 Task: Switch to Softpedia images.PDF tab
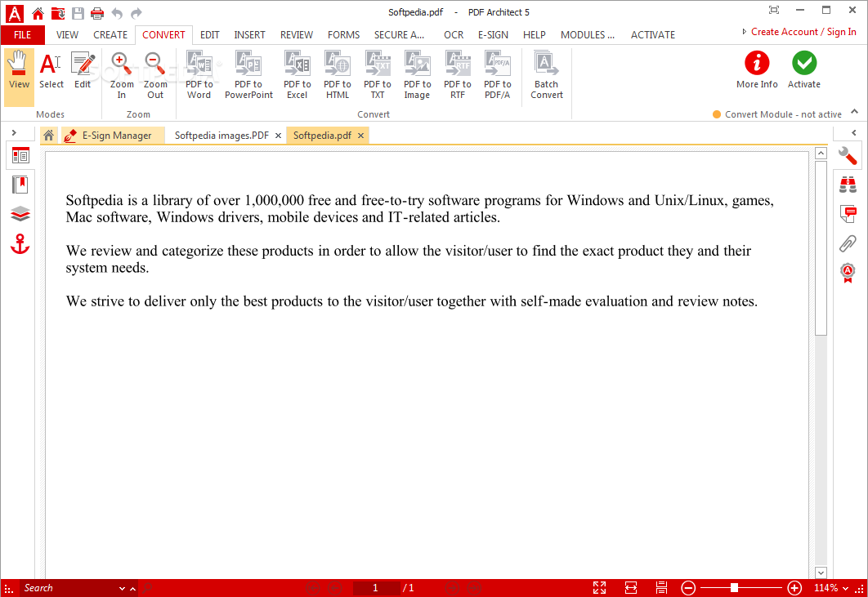pos(221,136)
